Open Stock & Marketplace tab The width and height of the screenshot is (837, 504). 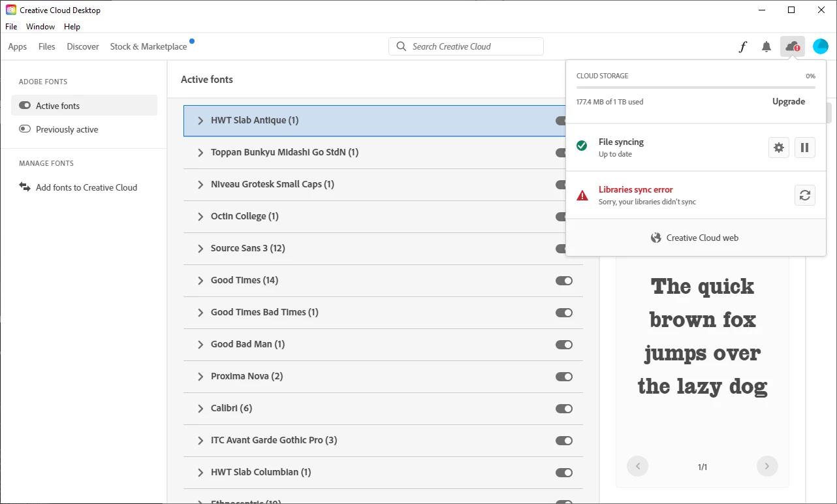(149, 46)
